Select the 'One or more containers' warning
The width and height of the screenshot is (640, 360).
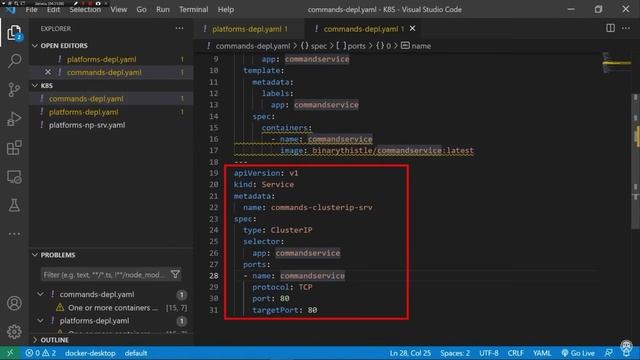[113, 307]
